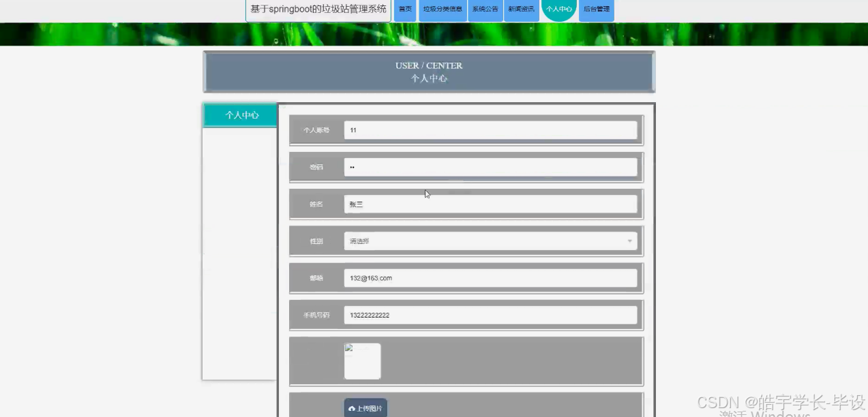
Task: Open the 新闻资讯 tab
Action: tap(521, 10)
